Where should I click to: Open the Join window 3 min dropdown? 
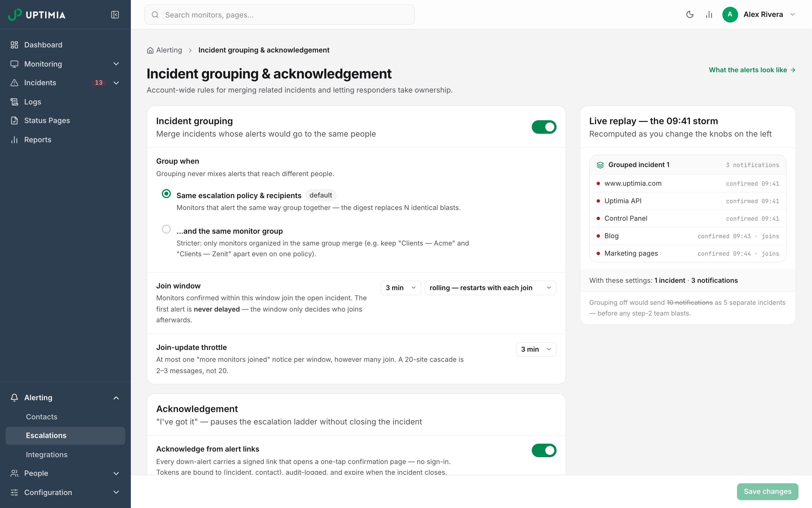[x=401, y=288]
